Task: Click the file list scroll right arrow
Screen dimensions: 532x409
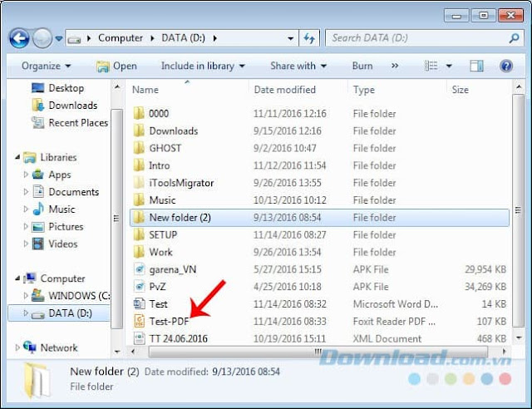Action: click(x=504, y=352)
